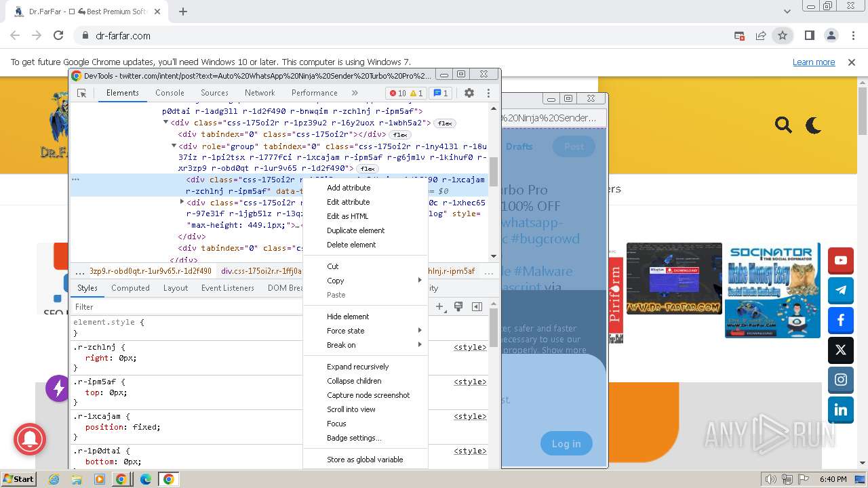Click the Windows Start button
Screen dimensions: 868x488
[18, 479]
